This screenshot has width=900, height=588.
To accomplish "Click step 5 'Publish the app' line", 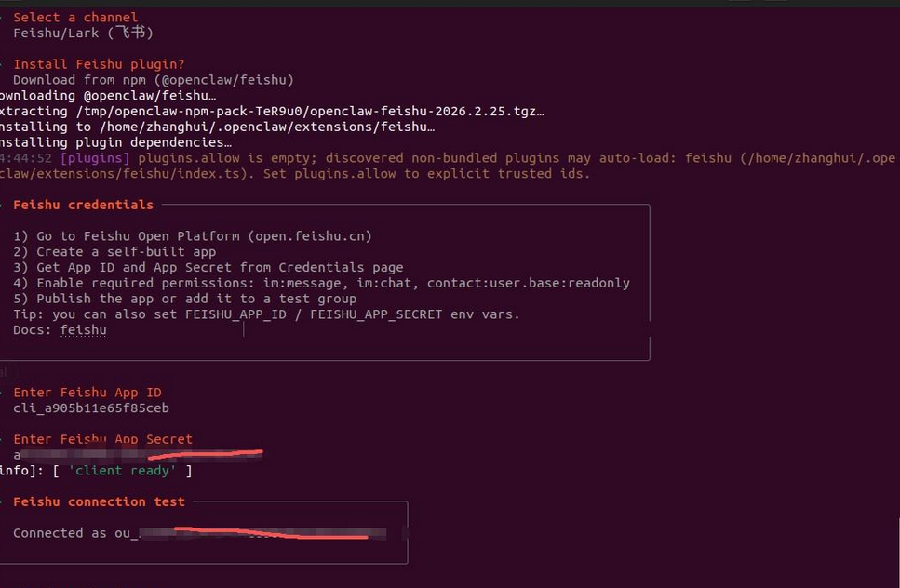I will pos(185,299).
